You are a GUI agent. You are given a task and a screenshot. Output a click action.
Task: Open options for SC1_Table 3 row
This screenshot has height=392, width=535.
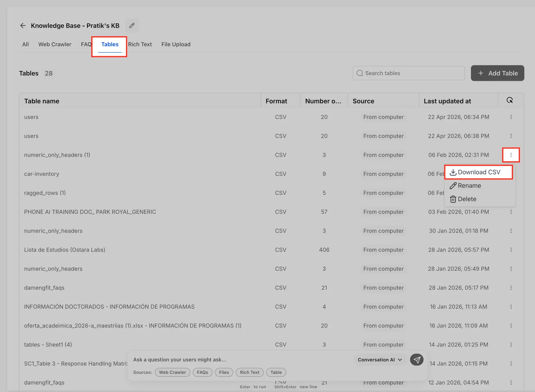[511, 364]
